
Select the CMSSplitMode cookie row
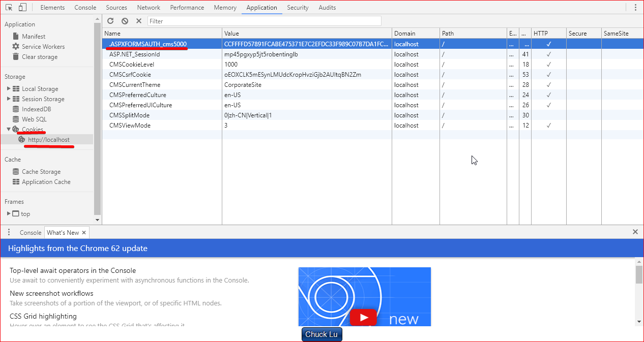pyautogui.click(x=373, y=115)
